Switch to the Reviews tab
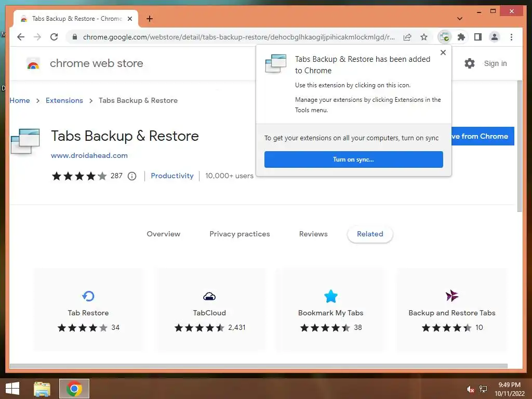532x399 pixels. pyautogui.click(x=313, y=234)
